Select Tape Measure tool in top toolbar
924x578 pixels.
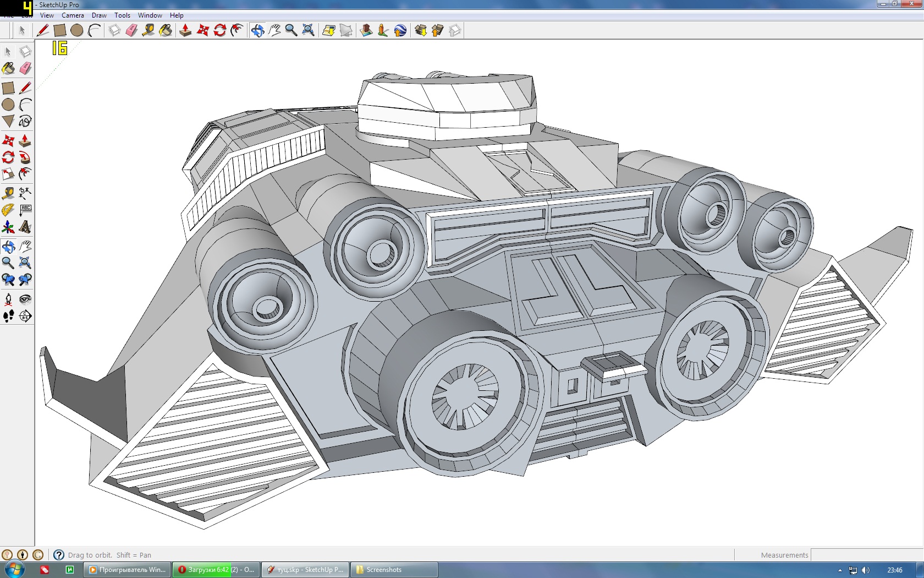click(x=148, y=30)
